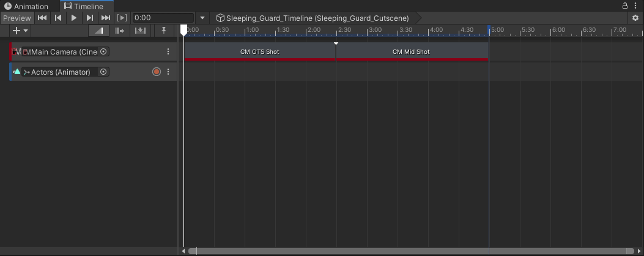644x256 pixels.
Task: Select the CM Mid Shot clip
Action: (412, 52)
